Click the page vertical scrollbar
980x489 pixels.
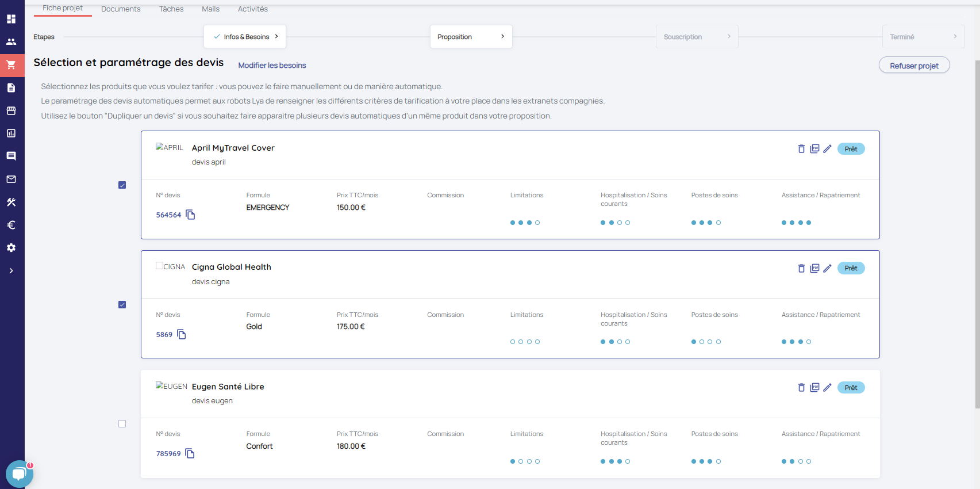tap(977, 230)
